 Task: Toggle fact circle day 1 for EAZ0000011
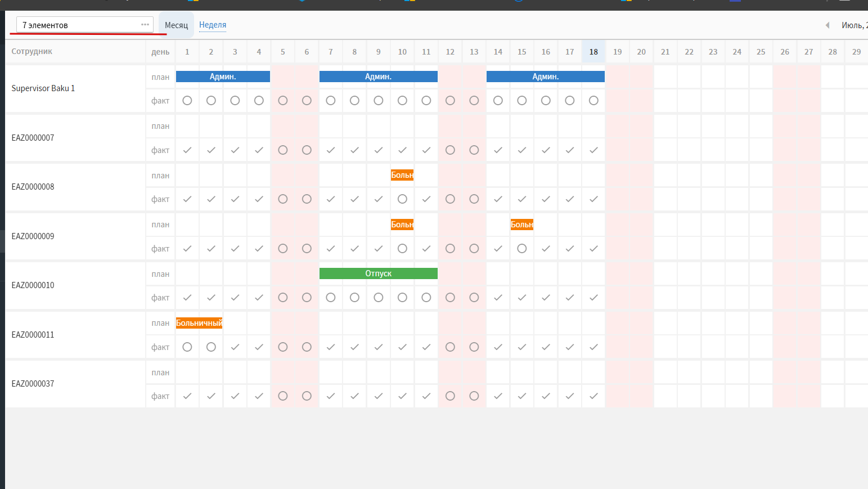click(187, 347)
